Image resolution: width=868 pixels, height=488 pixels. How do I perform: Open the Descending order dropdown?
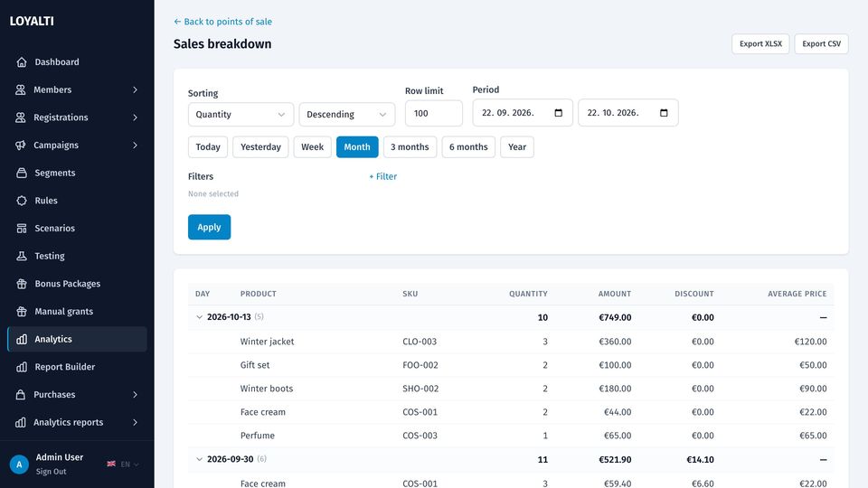click(x=347, y=115)
